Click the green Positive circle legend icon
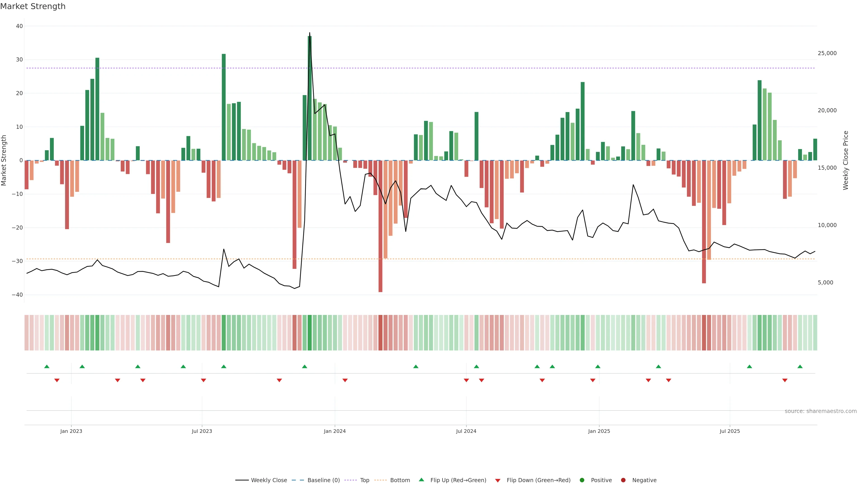Image resolution: width=868 pixels, height=488 pixels. click(582, 480)
